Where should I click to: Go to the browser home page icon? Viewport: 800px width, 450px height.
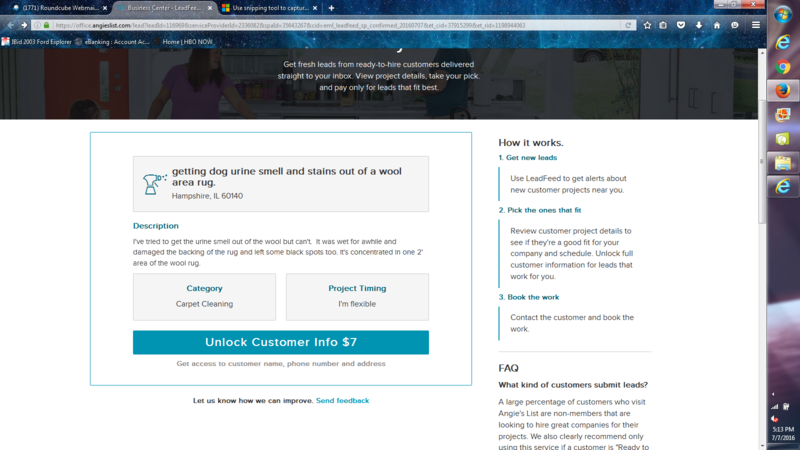tap(716, 25)
